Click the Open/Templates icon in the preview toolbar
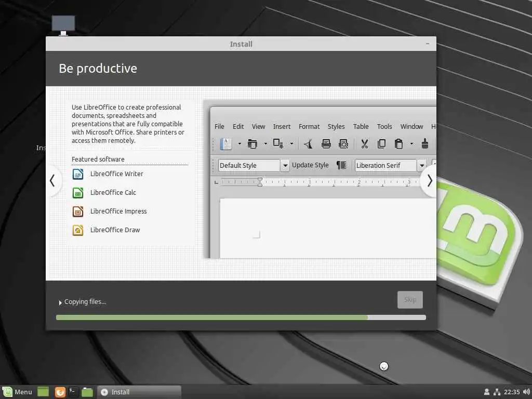This screenshot has height=399, width=532. coord(252,144)
